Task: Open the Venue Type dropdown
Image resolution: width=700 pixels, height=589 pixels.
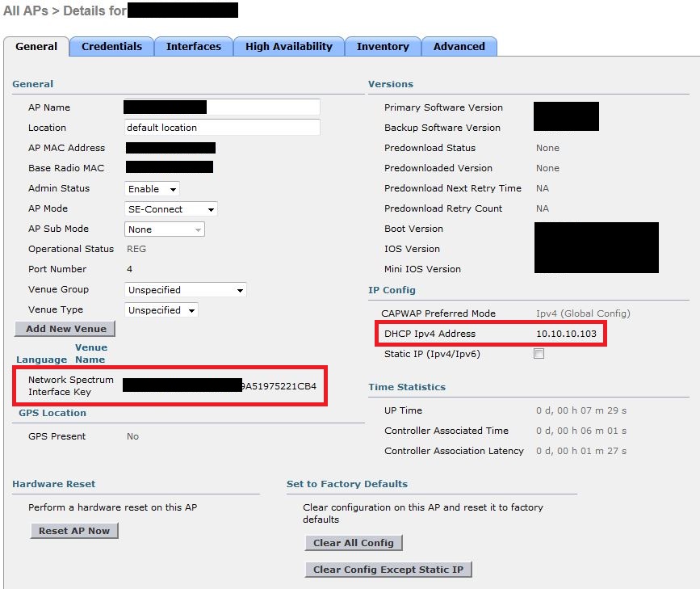Action: point(161,310)
